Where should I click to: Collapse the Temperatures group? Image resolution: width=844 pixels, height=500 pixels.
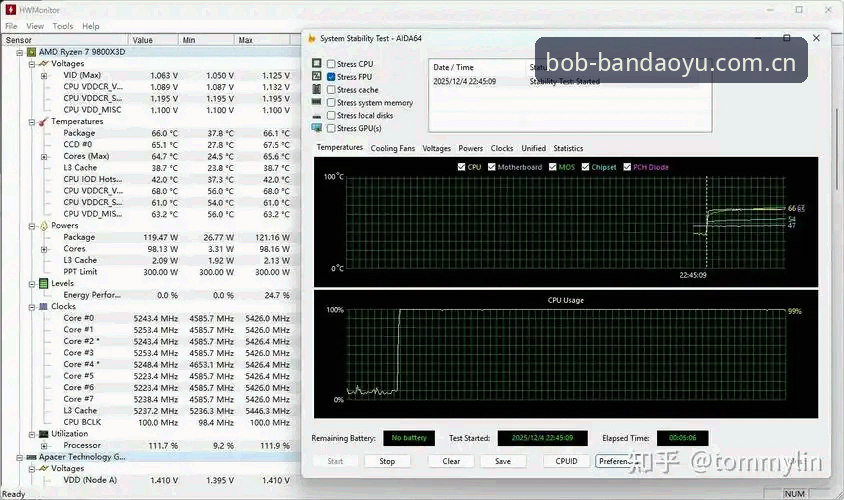[x=32, y=122]
